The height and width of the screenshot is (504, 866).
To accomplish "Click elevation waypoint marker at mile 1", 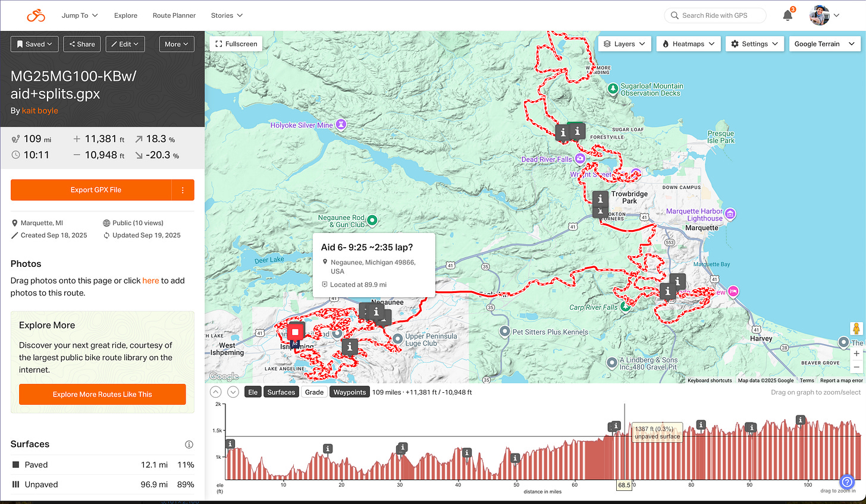I will (230, 444).
